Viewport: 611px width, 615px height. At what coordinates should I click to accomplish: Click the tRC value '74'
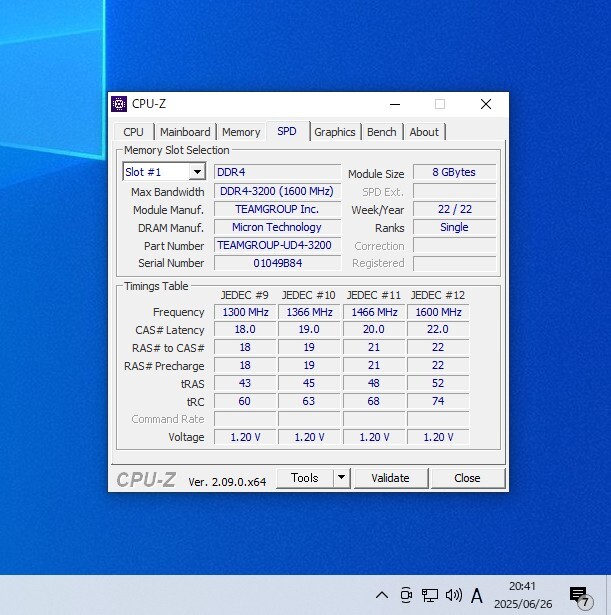pyautogui.click(x=438, y=401)
